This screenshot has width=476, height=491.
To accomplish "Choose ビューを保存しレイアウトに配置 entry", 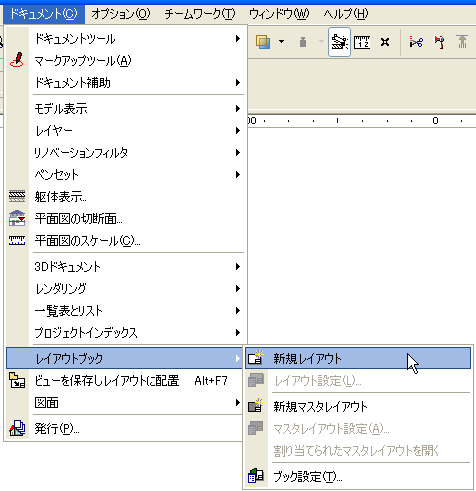I will pos(125,381).
